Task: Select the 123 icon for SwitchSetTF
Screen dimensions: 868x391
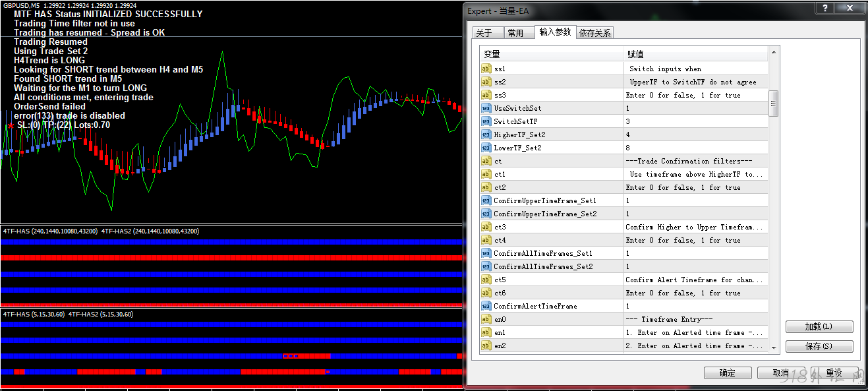Action: tap(486, 121)
